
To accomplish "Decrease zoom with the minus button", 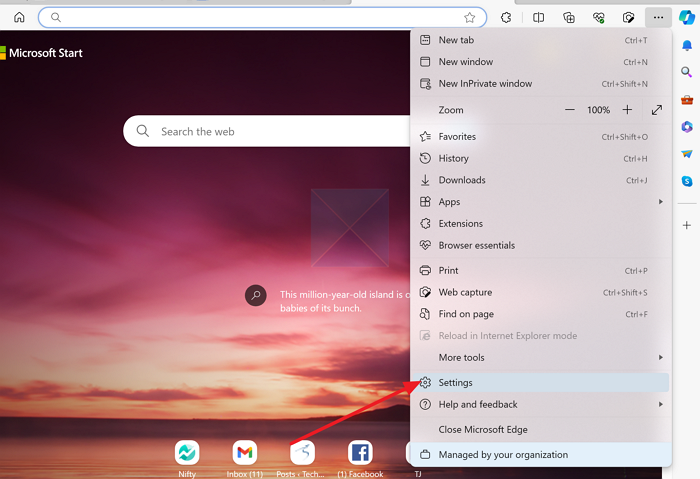I will (x=570, y=110).
